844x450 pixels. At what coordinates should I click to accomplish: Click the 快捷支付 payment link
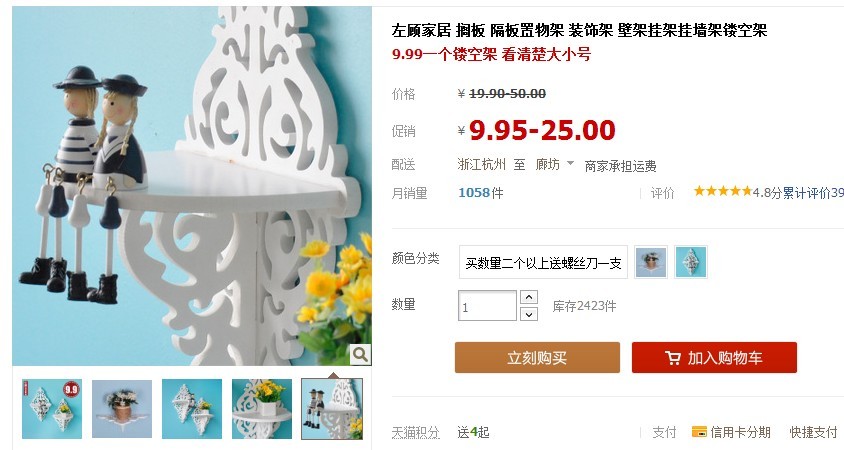tap(813, 432)
